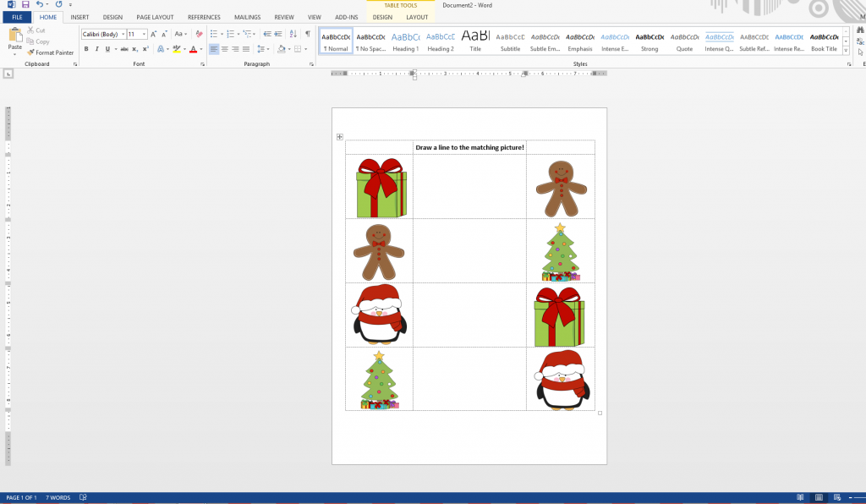Viewport: 866px width, 504px height.
Task: Open the Table Tools LAYOUT tab
Action: [x=417, y=17]
